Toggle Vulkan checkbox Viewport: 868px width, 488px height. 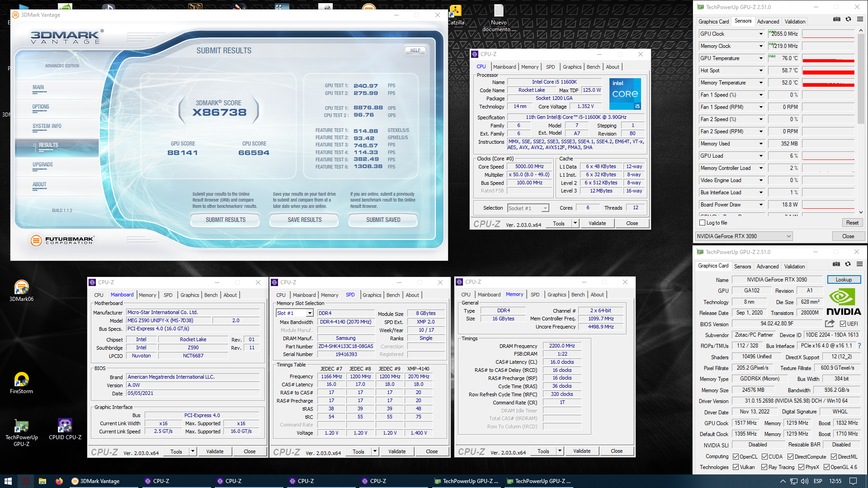pyautogui.click(x=736, y=467)
